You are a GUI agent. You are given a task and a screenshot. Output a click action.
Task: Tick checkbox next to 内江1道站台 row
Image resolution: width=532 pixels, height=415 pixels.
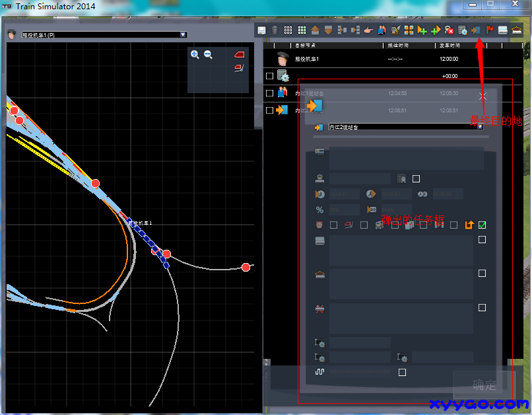pyautogui.click(x=269, y=93)
